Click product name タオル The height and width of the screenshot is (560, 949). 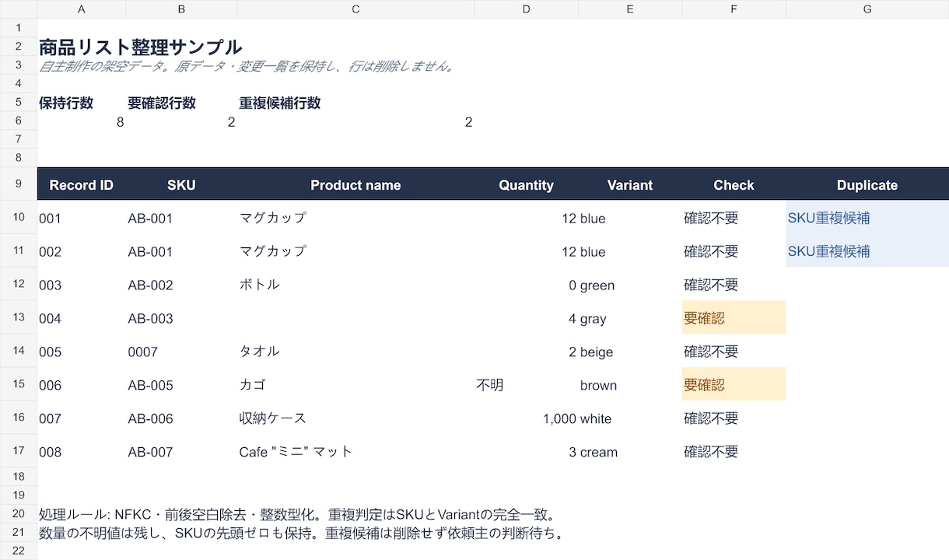click(355, 352)
